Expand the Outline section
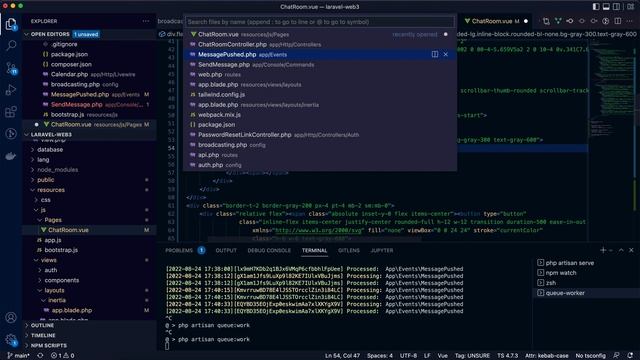This screenshot has width=640, height=360. 89,325
